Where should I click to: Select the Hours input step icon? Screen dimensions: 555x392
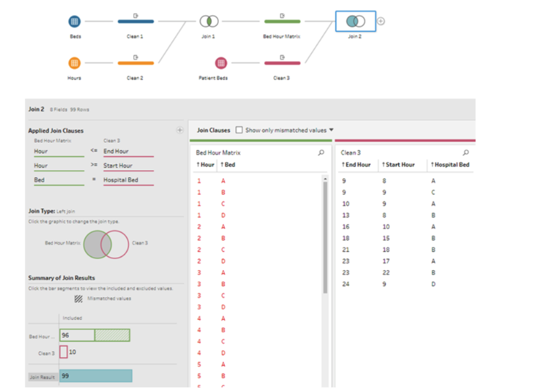pyautogui.click(x=75, y=63)
